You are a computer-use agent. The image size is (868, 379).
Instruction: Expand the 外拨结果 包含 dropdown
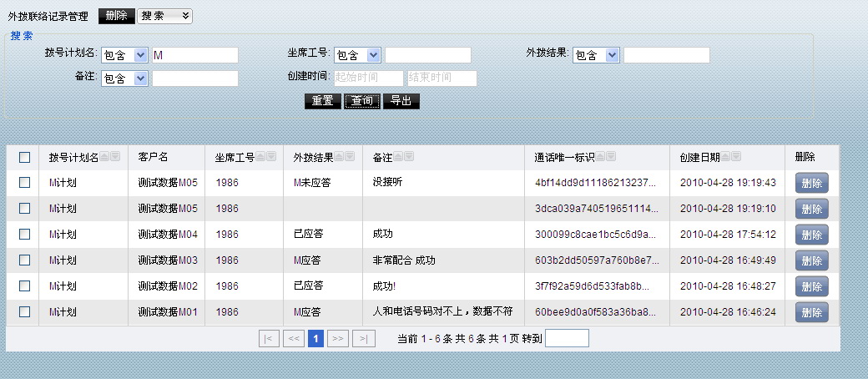(x=597, y=55)
